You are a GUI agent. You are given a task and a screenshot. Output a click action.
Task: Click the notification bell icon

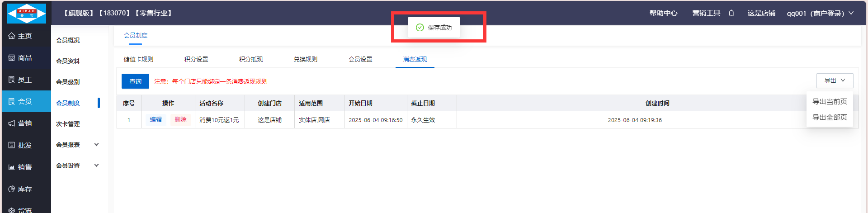point(731,13)
